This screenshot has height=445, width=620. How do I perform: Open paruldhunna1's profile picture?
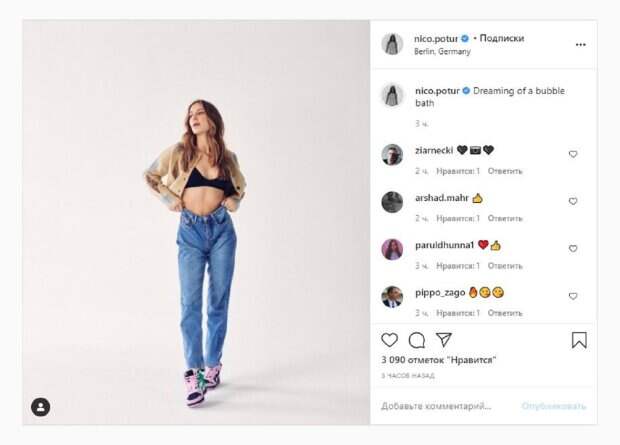click(392, 249)
